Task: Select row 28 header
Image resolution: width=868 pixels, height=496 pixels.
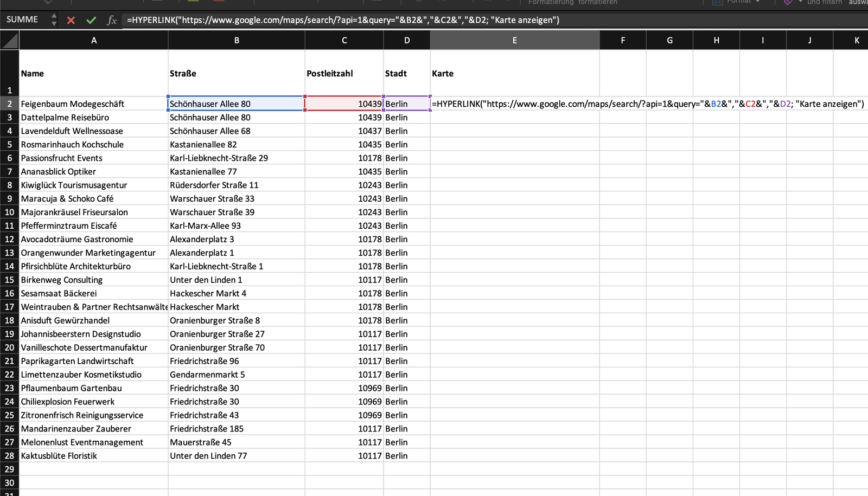Action: pos(10,456)
